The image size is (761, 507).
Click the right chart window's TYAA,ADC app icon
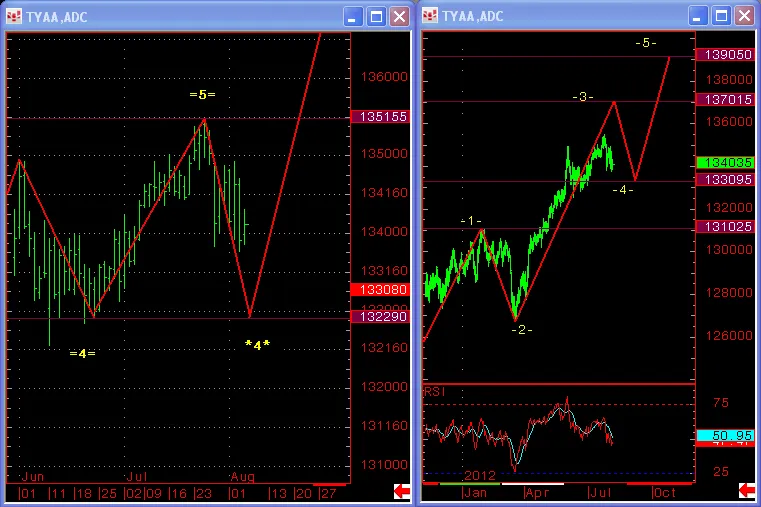coord(432,16)
